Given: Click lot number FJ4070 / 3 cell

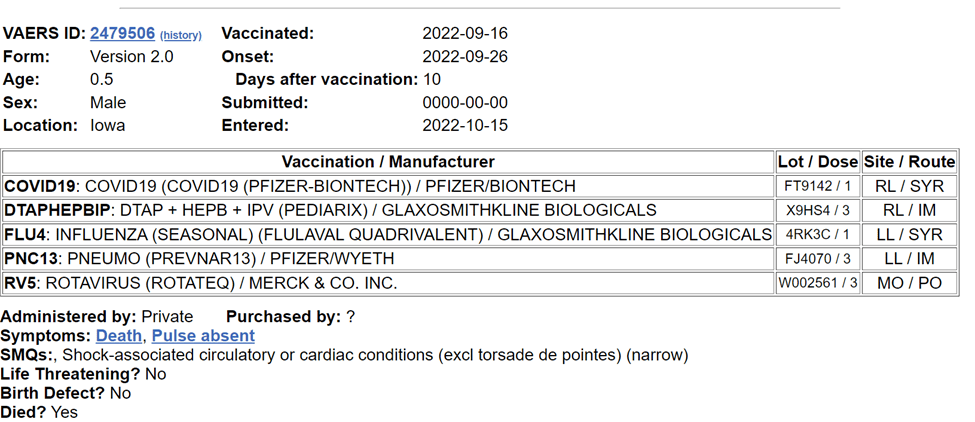Looking at the screenshot, I should (818, 259).
